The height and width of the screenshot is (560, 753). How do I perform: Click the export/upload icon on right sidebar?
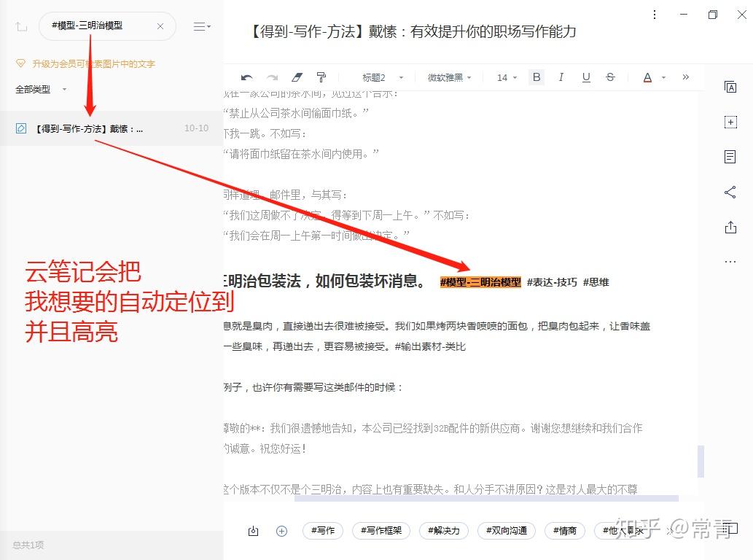point(731,227)
